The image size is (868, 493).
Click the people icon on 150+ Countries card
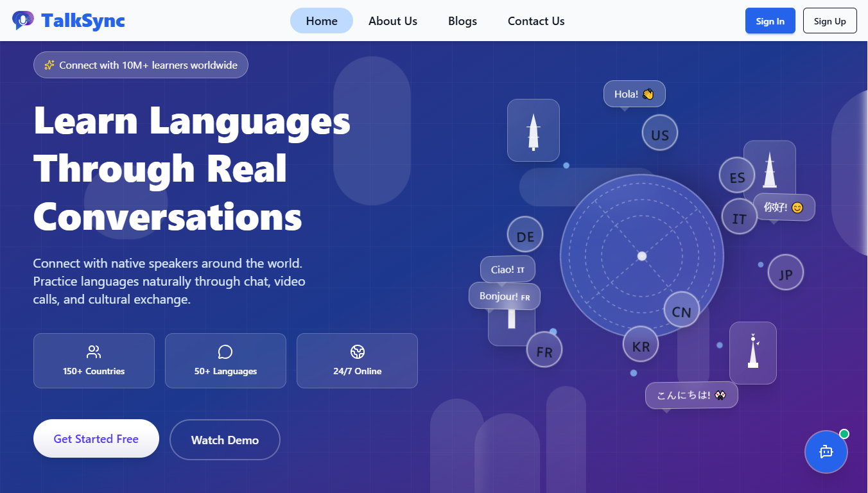[x=94, y=351]
